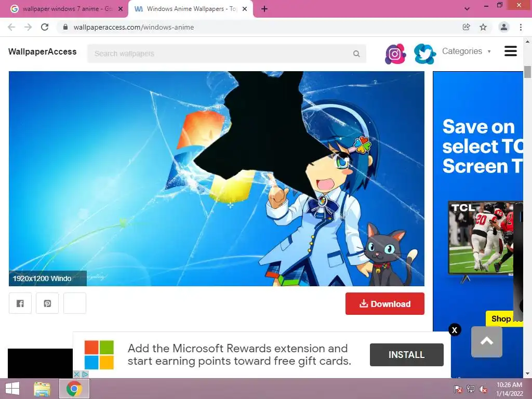Viewport: 532px width, 399px height.
Task: Open the Twitter bird icon link
Action: point(425,54)
